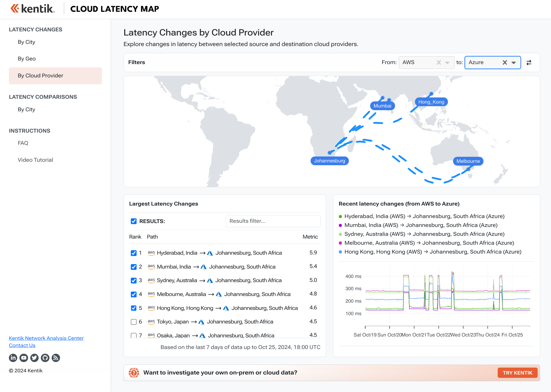The image size is (551, 392).
Task: Open By Geo latency changes view
Action: tap(27, 59)
